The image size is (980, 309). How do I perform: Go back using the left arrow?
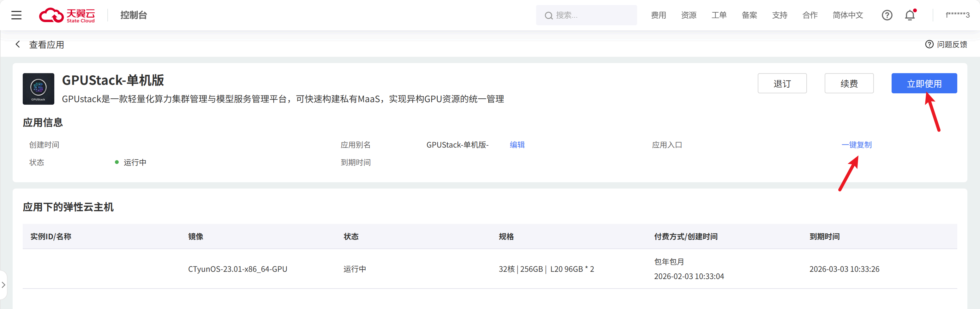(x=17, y=44)
